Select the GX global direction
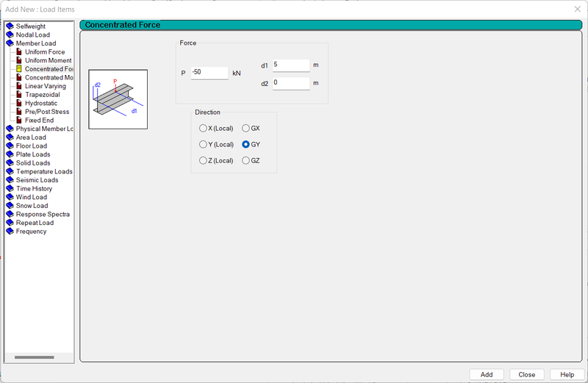Screen dimensions: 588x383 click(x=245, y=129)
